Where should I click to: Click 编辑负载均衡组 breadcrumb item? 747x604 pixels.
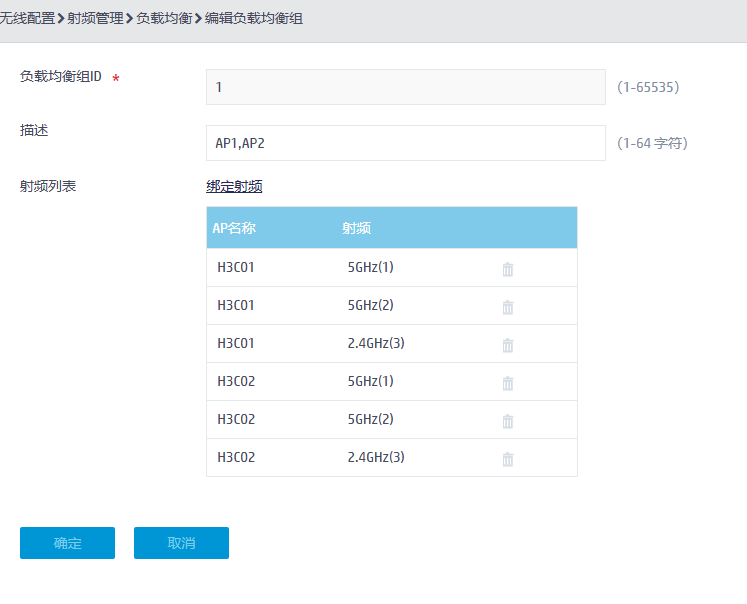(x=254, y=18)
